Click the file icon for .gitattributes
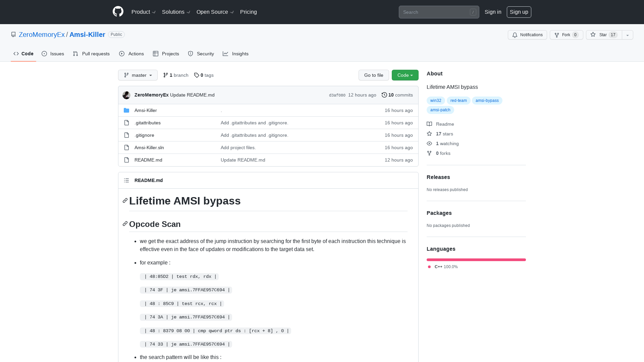 click(126, 123)
